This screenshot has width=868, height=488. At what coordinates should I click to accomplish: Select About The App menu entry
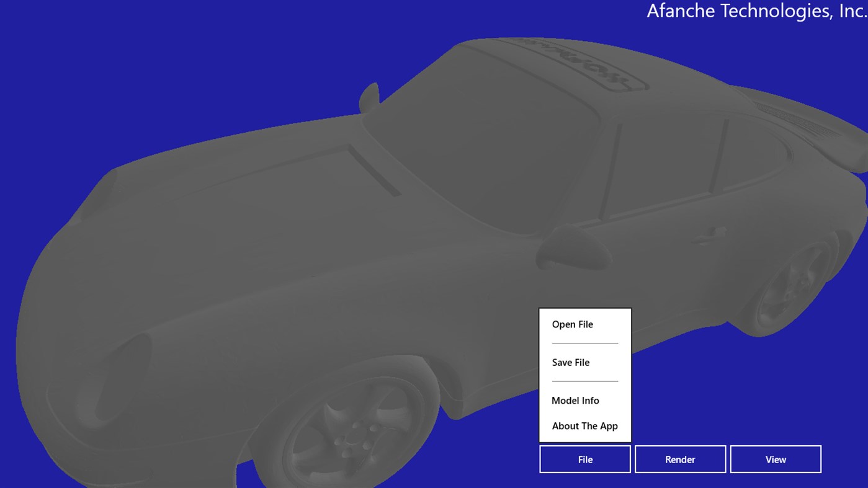point(584,425)
